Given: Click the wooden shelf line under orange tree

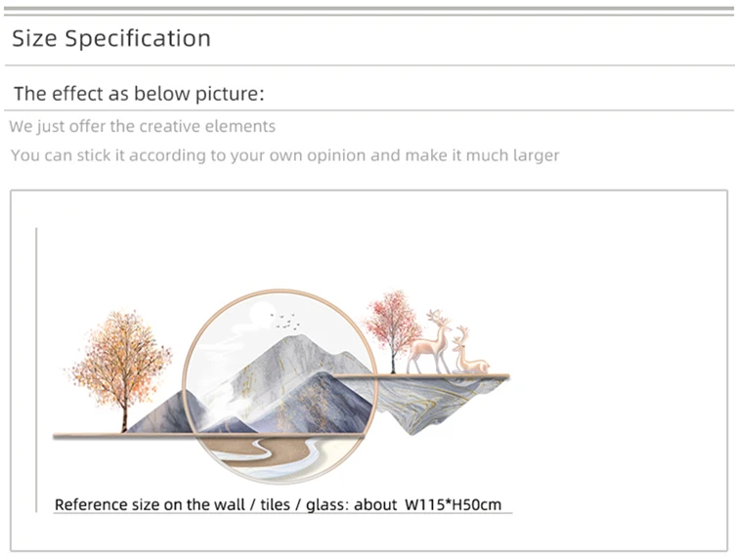Looking at the screenshot, I should [x=123, y=436].
